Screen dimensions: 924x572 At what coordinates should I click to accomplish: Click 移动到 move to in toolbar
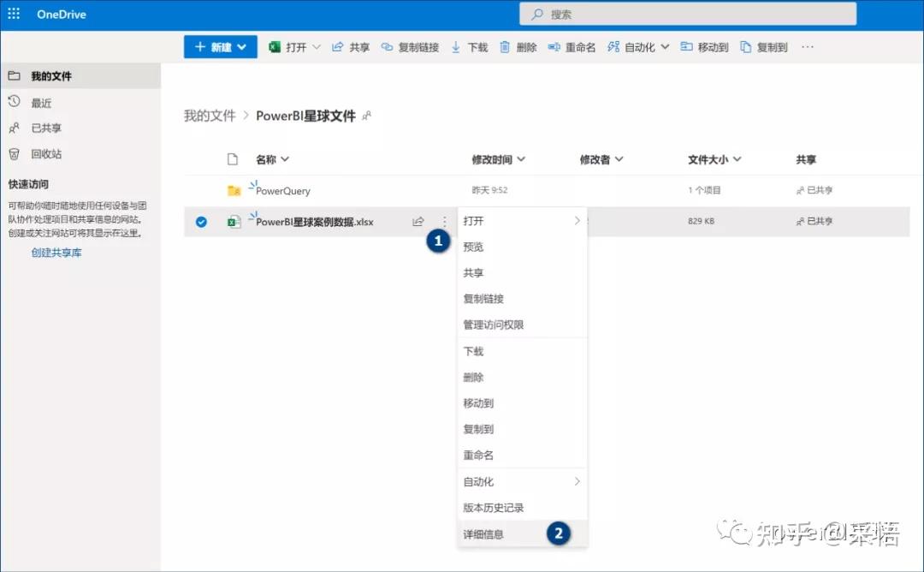coord(704,47)
